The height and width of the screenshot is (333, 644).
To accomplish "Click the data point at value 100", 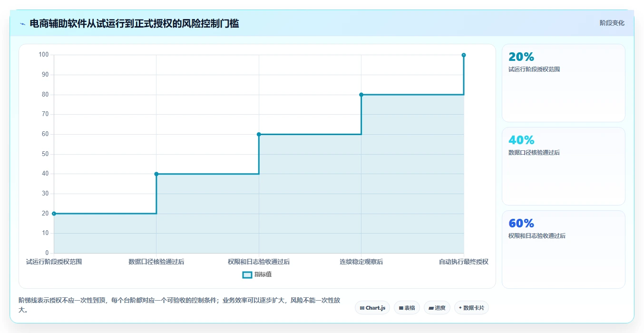I will click(x=464, y=55).
